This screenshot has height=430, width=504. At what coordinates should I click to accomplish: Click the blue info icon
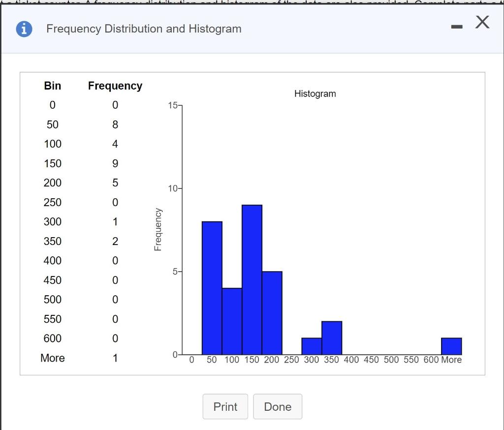point(24,29)
